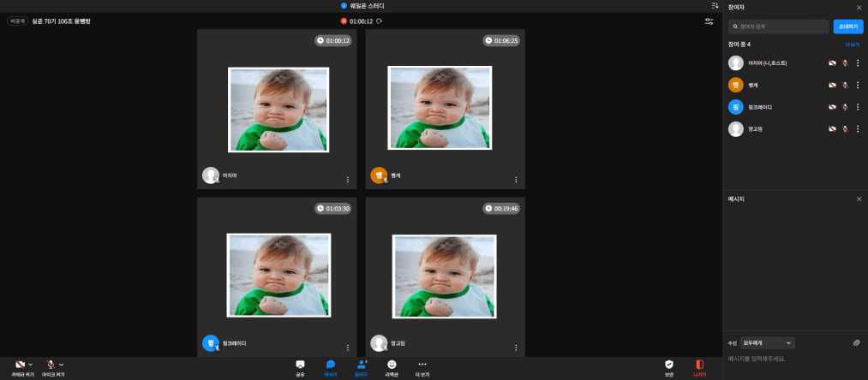Open the recipient dropdown in message panel
This screenshot has width=868, height=380.
tap(767, 343)
